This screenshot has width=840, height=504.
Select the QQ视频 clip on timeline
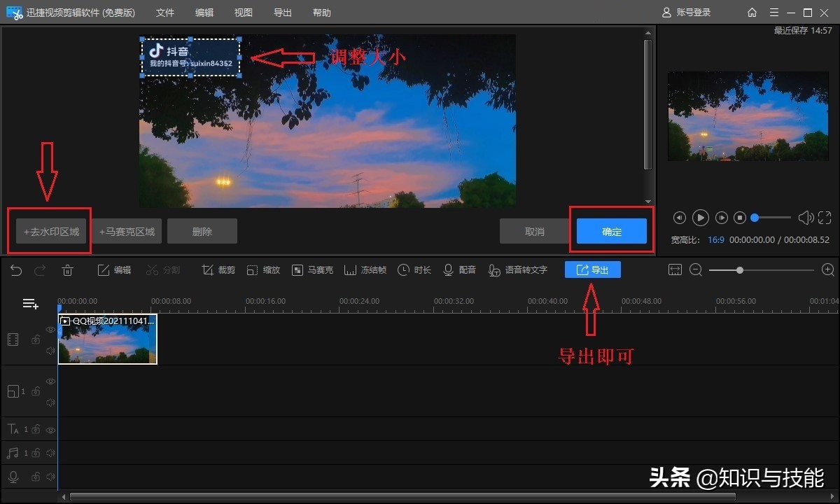108,339
